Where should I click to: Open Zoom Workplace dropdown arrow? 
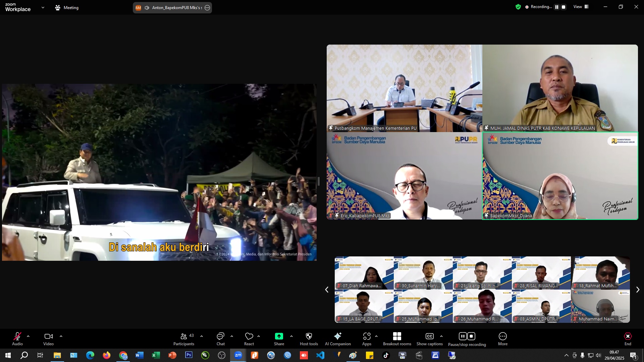tap(43, 7)
